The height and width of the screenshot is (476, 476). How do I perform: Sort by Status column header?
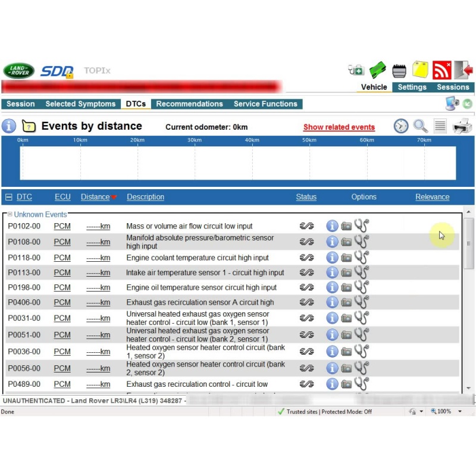[306, 197]
